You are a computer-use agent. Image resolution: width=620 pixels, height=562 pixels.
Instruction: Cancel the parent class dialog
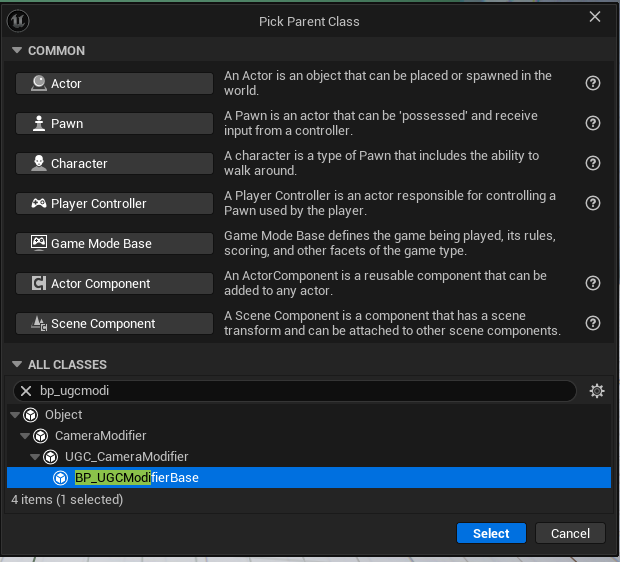[x=570, y=533]
